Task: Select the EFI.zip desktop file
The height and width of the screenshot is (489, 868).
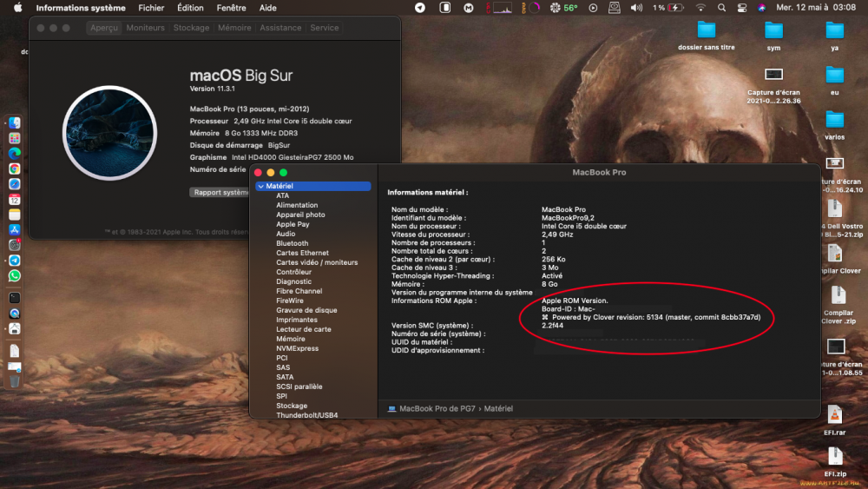Action: click(x=835, y=462)
